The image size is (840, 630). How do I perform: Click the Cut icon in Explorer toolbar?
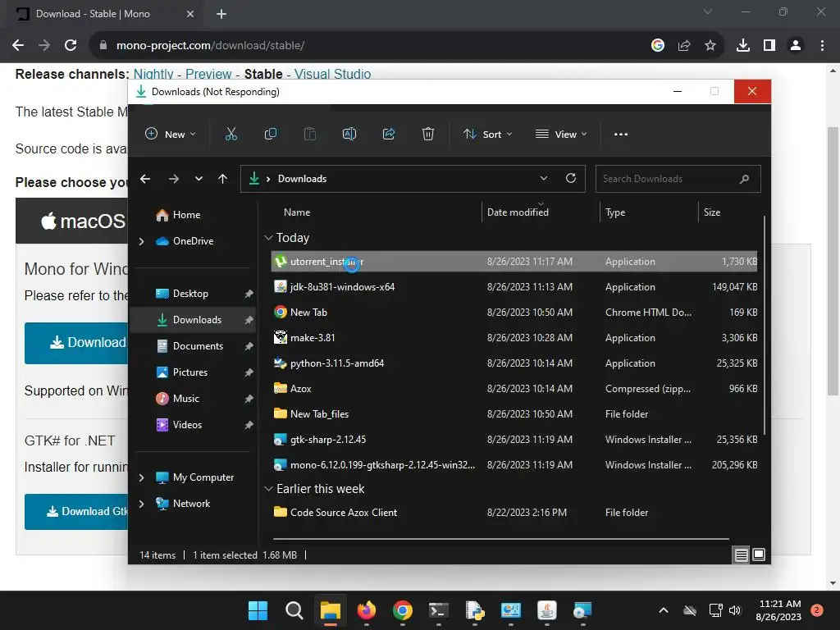click(231, 134)
